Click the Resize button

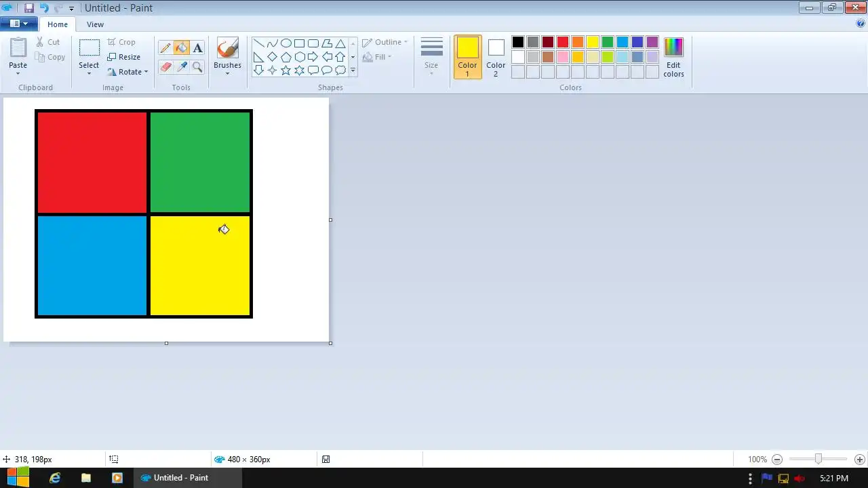123,57
